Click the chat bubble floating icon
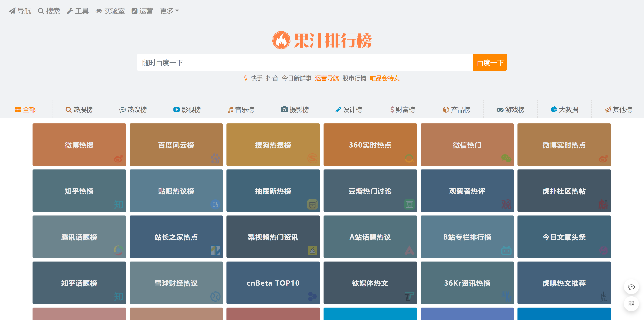The height and width of the screenshot is (320, 644). point(631,287)
